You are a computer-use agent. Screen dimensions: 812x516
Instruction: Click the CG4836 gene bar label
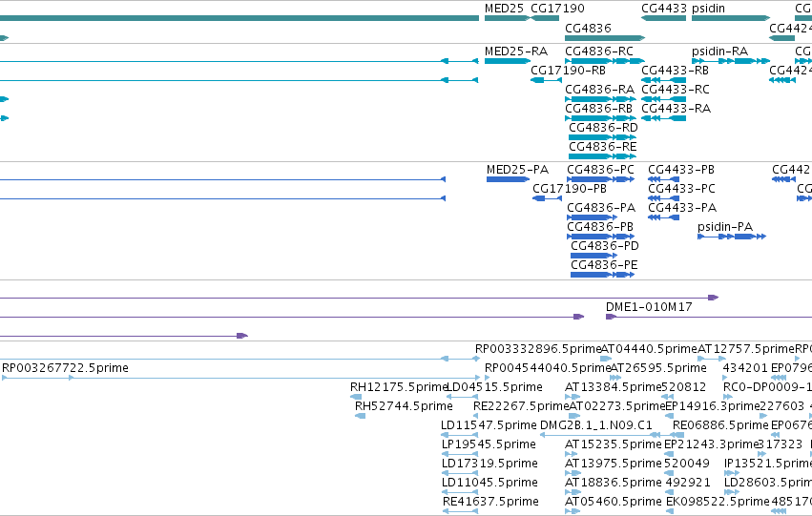[x=588, y=28]
